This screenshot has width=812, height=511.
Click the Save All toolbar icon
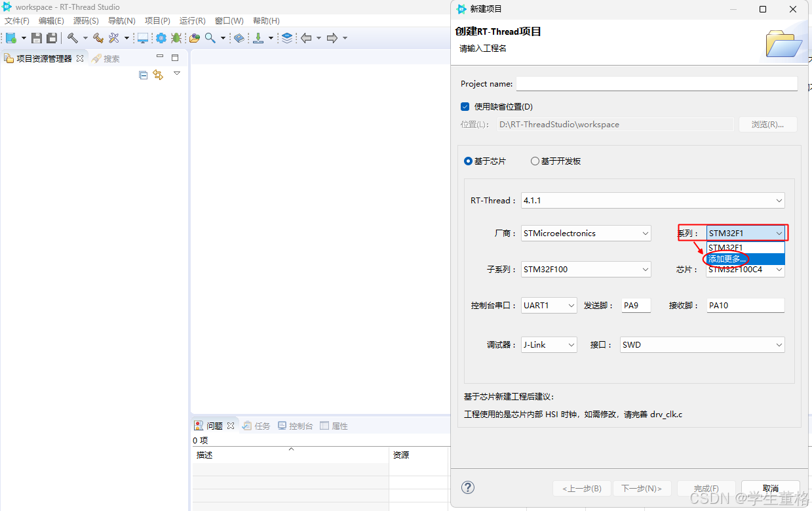tap(51, 38)
